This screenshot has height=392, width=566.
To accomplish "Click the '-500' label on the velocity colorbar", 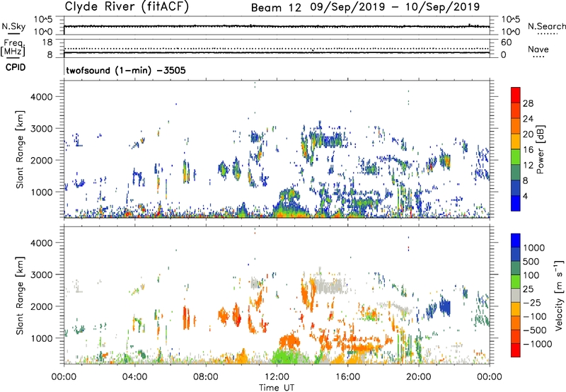I will coord(535,330).
